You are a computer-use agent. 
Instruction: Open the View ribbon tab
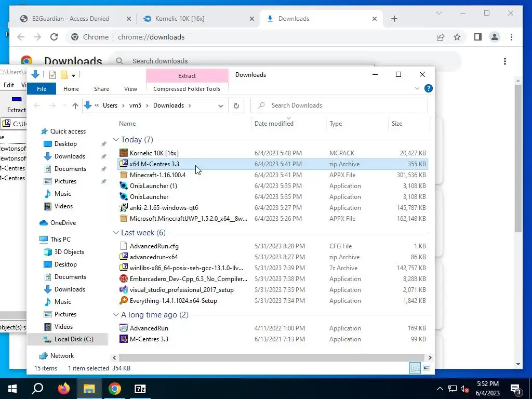130,89
